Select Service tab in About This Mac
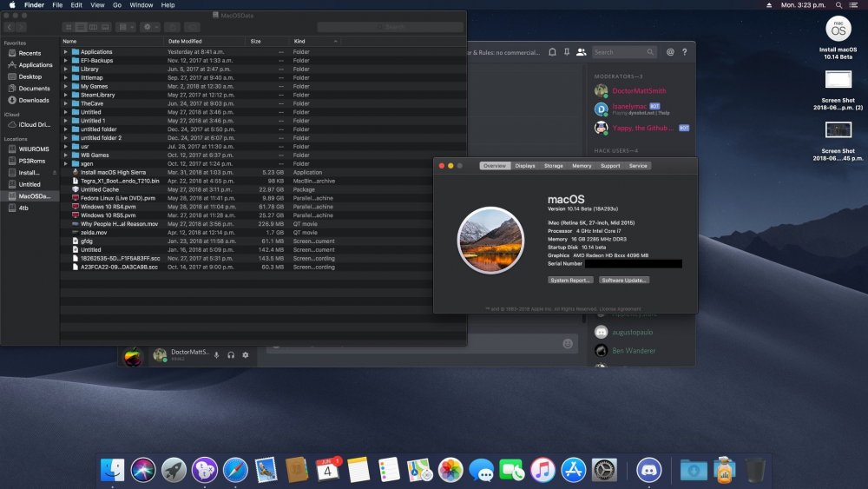Viewport: 868px width, 489px height. (638, 166)
